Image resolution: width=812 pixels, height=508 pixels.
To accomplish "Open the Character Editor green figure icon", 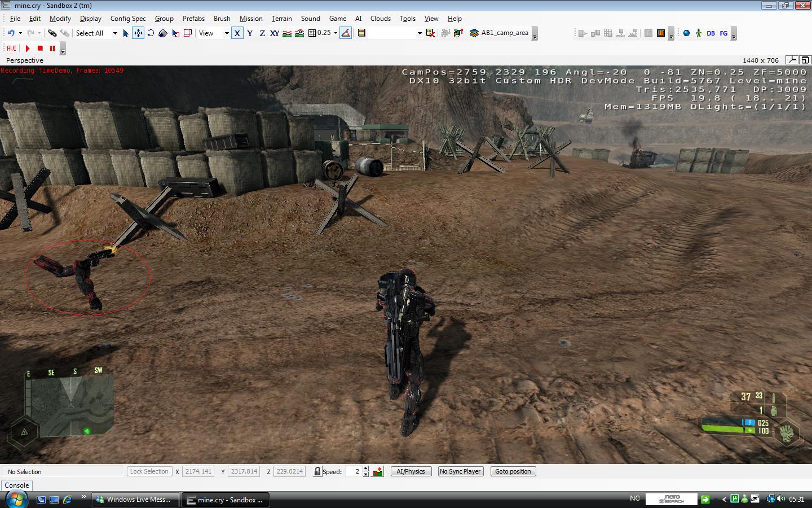I will pyautogui.click(x=699, y=33).
